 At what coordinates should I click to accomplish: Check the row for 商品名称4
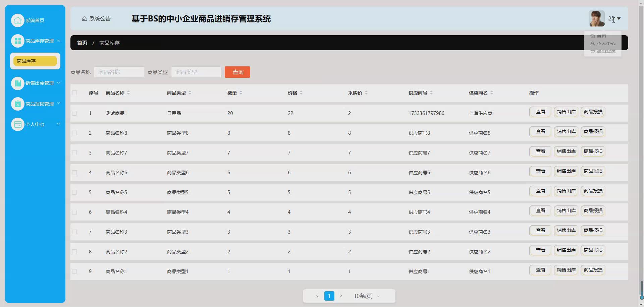click(74, 212)
